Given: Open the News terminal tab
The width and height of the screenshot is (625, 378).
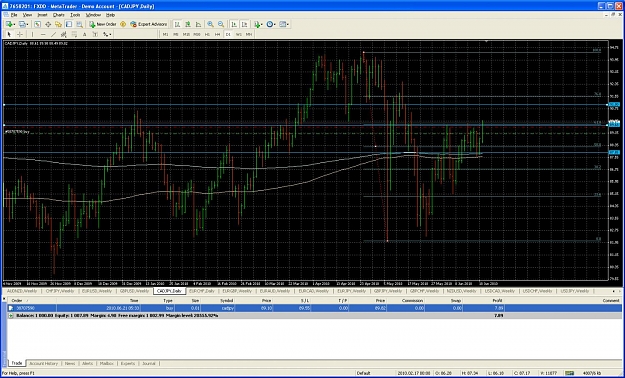Looking at the screenshot, I should pyautogui.click(x=70, y=364).
